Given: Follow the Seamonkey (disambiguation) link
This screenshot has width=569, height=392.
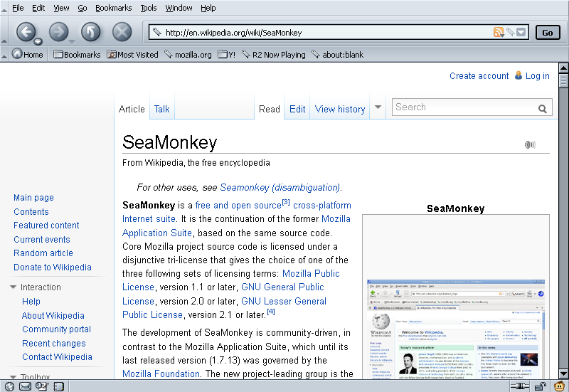Looking at the screenshot, I should 280,187.
